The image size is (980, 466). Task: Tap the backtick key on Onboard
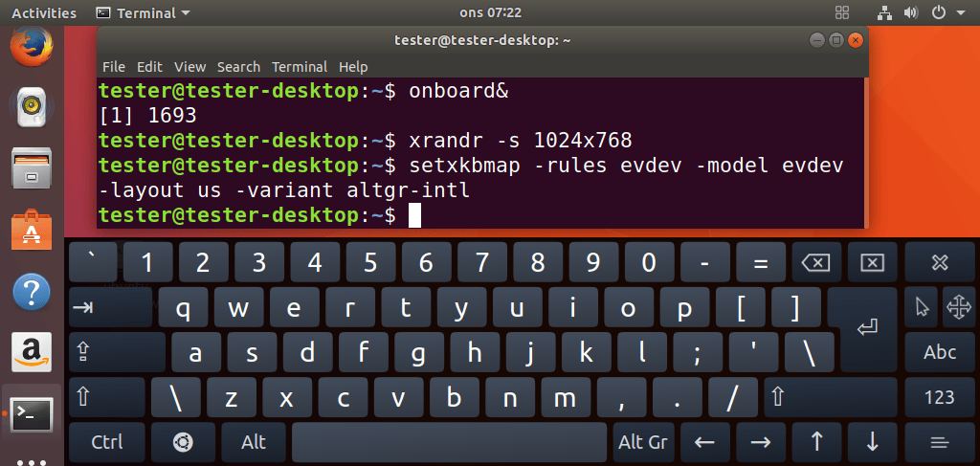pos(93,262)
